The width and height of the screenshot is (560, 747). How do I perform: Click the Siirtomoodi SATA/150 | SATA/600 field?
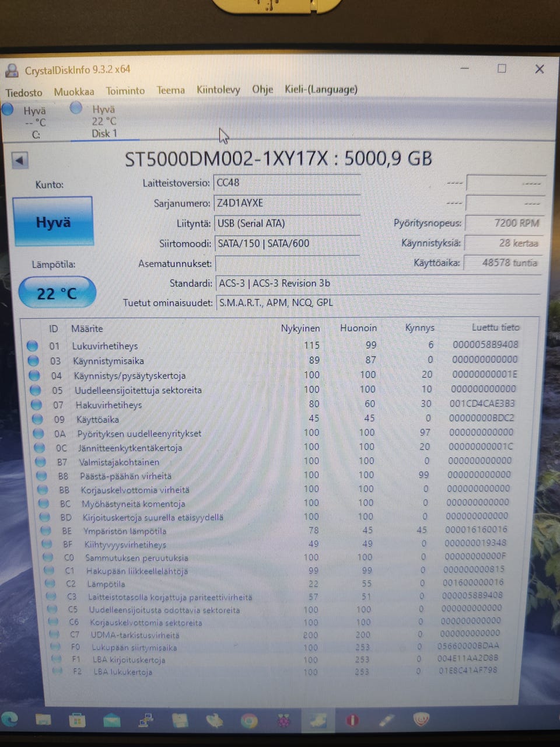tap(286, 244)
